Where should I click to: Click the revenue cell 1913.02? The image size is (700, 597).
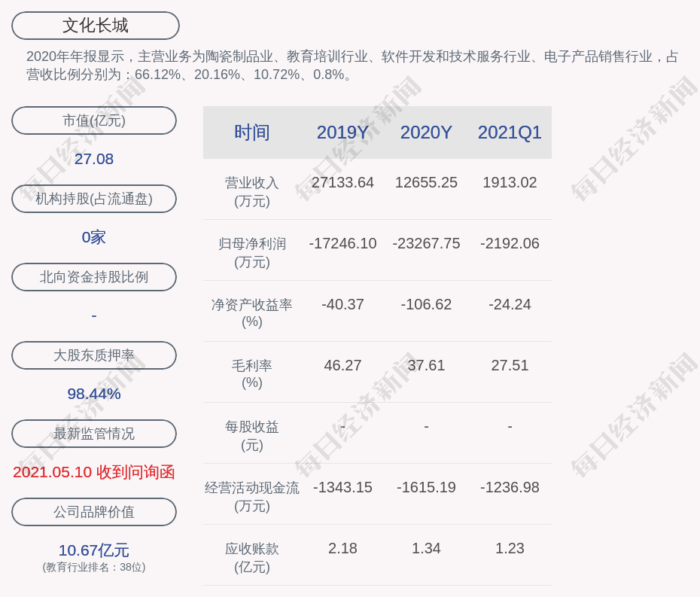pyautogui.click(x=510, y=183)
